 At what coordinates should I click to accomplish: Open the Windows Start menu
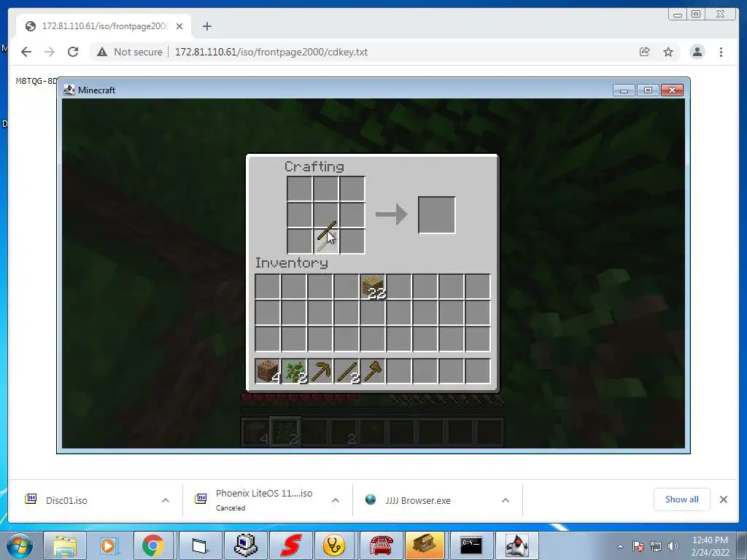(x=20, y=545)
